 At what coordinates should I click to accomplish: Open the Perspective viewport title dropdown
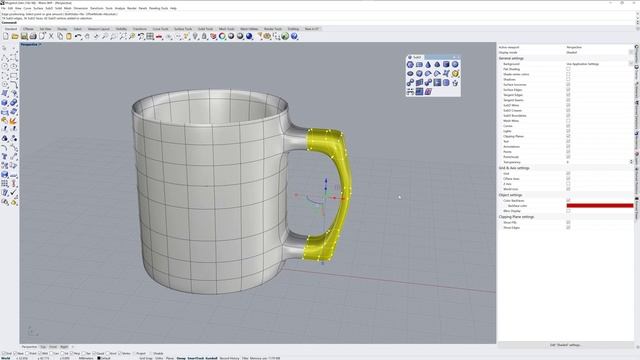pyautogui.click(x=31, y=44)
